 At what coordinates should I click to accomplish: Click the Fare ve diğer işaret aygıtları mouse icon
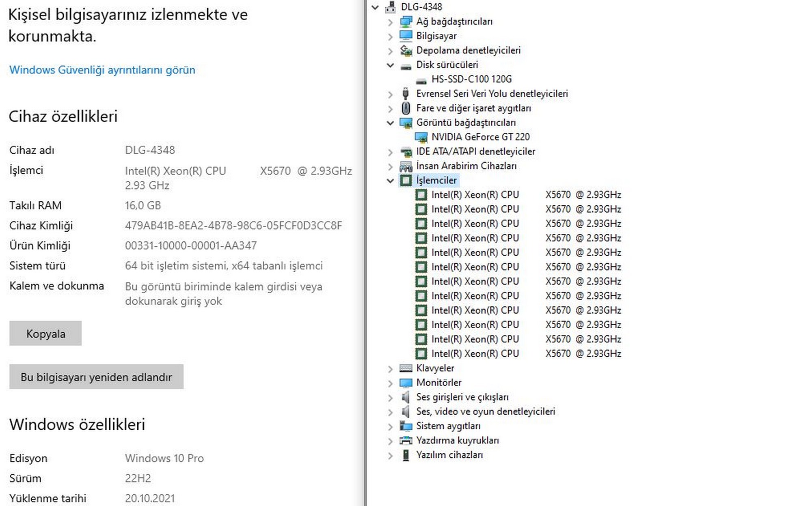click(406, 108)
